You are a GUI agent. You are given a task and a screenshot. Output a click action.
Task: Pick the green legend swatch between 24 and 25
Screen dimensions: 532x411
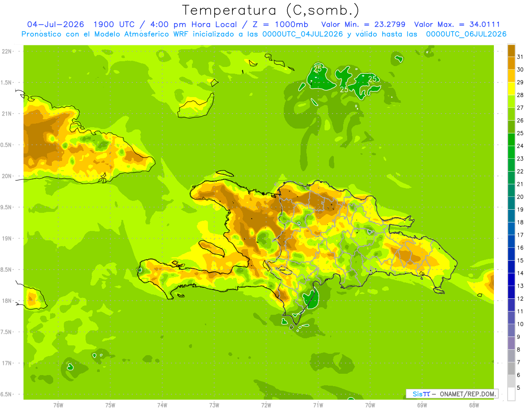pos(511,140)
